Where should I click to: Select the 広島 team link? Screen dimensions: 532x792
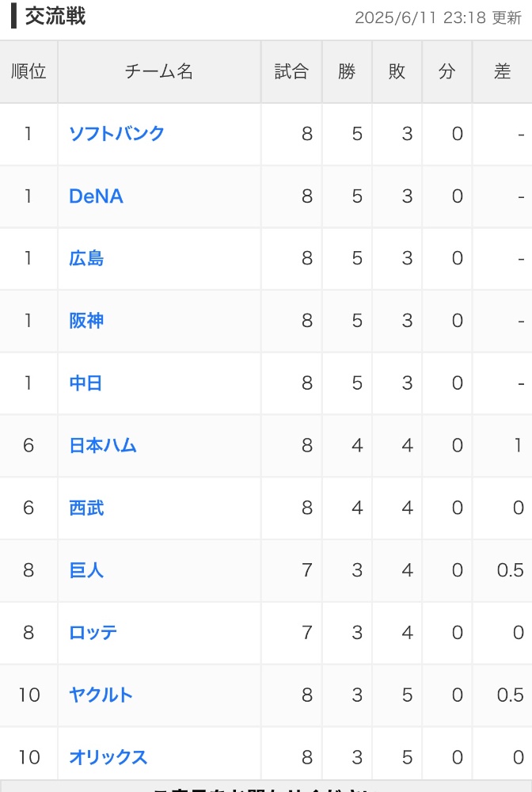tap(86, 259)
